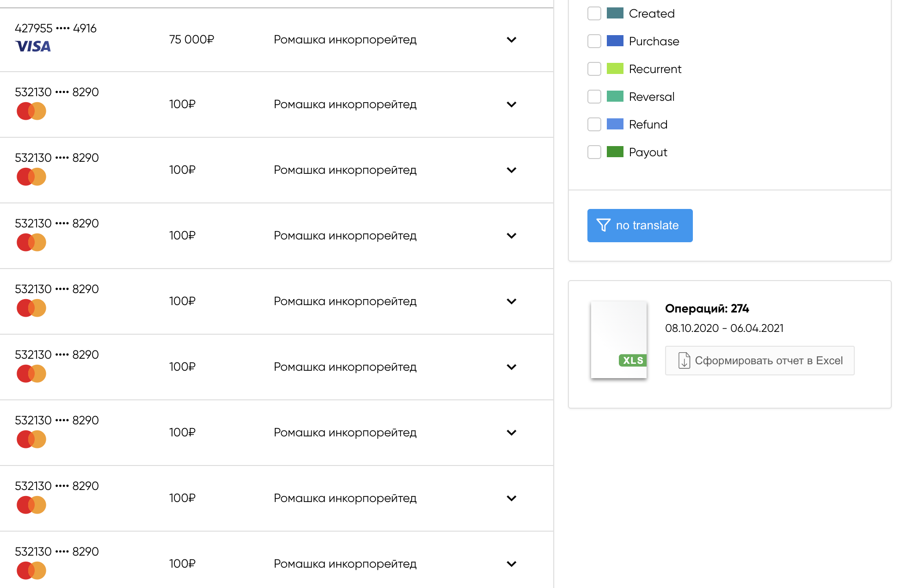
Task: Apply filters with the no translate button
Action: [640, 225]
